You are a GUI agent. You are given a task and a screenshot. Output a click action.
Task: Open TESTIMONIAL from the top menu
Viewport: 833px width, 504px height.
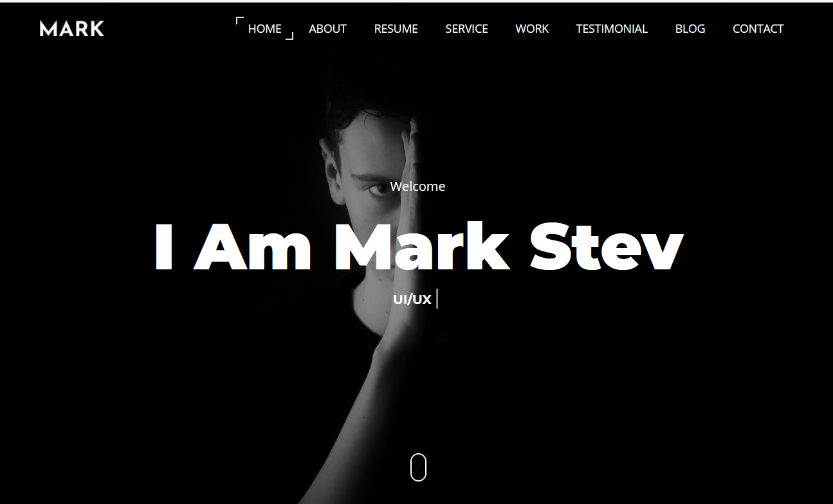(x=612, y=29)
